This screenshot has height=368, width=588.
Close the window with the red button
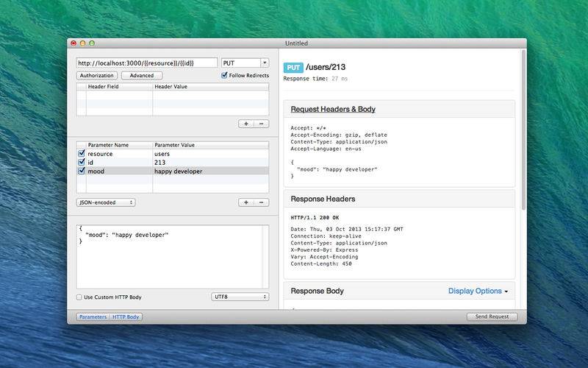click(x=73, y=43)
